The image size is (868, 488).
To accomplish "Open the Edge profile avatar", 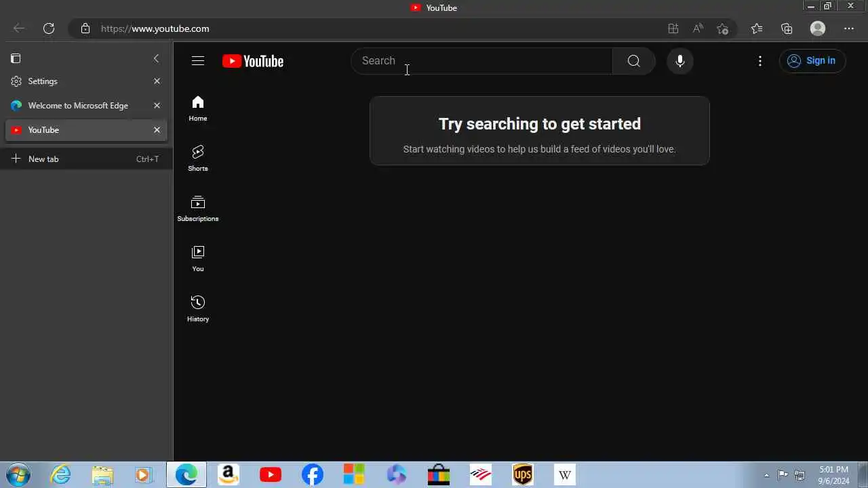I will click(818, 28).
